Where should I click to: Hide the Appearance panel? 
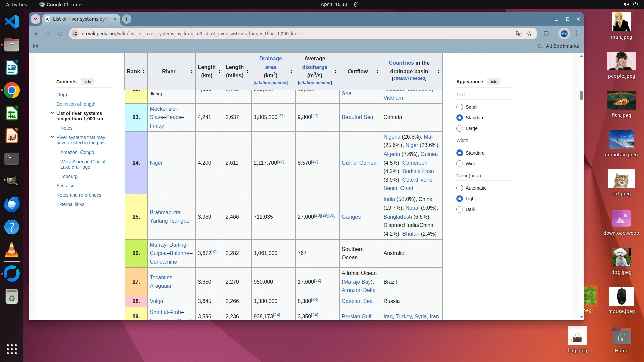coord(493,82)
